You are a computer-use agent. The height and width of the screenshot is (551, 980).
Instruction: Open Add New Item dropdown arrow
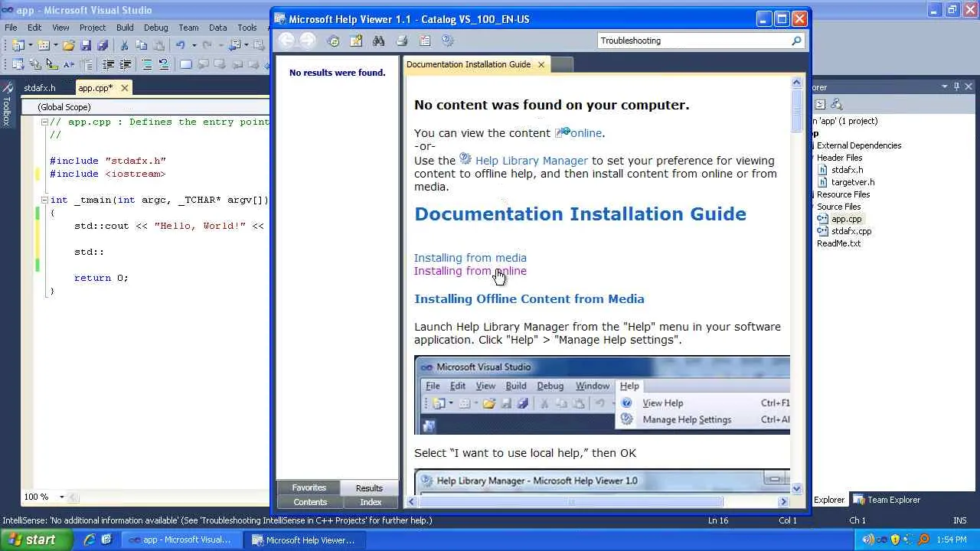tap(56, 46)
